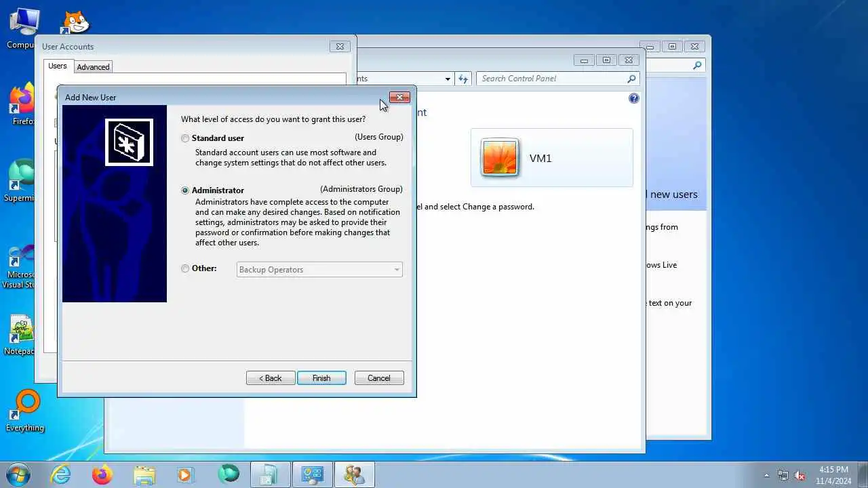
Task: Click the search magnifier in Control Panel
Action: click(x=632, y=79)
